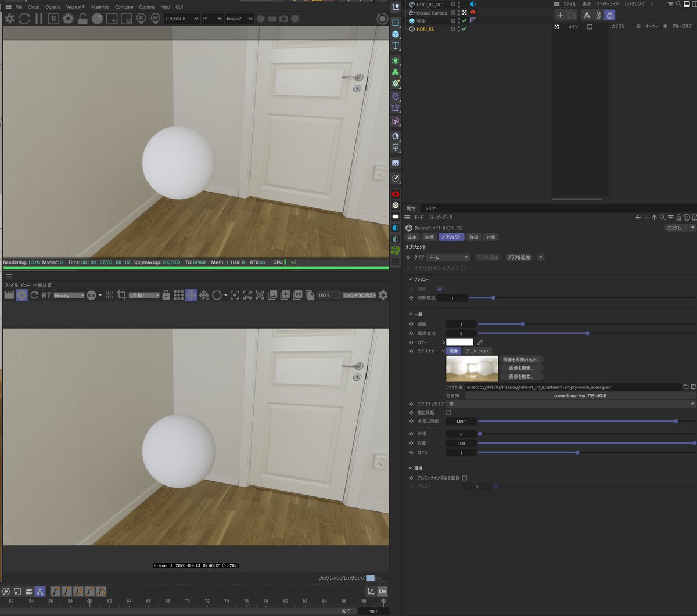Switch to the 詳細 tab
The width and height of the screenshot is (697, 616).
click(474, 237)
